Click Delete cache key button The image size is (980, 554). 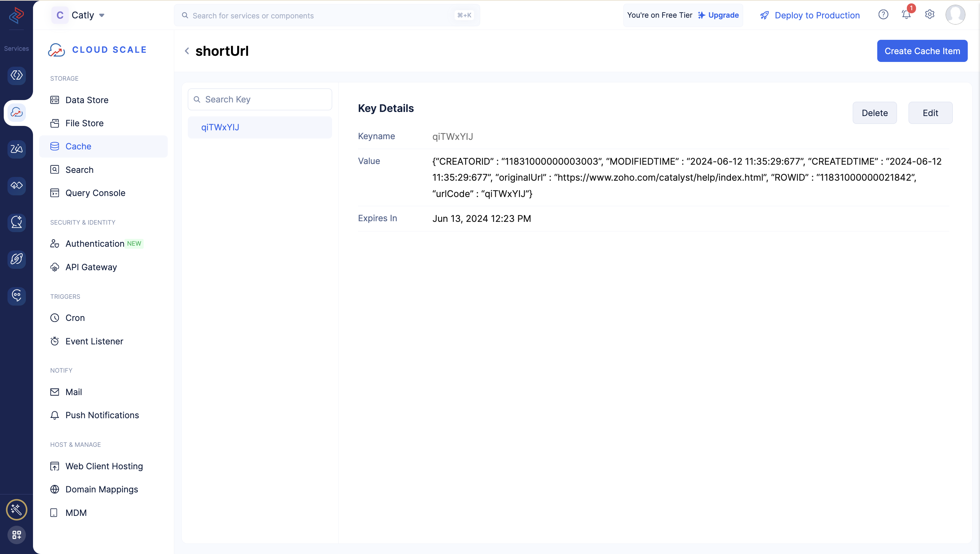[x=874, y=112]
